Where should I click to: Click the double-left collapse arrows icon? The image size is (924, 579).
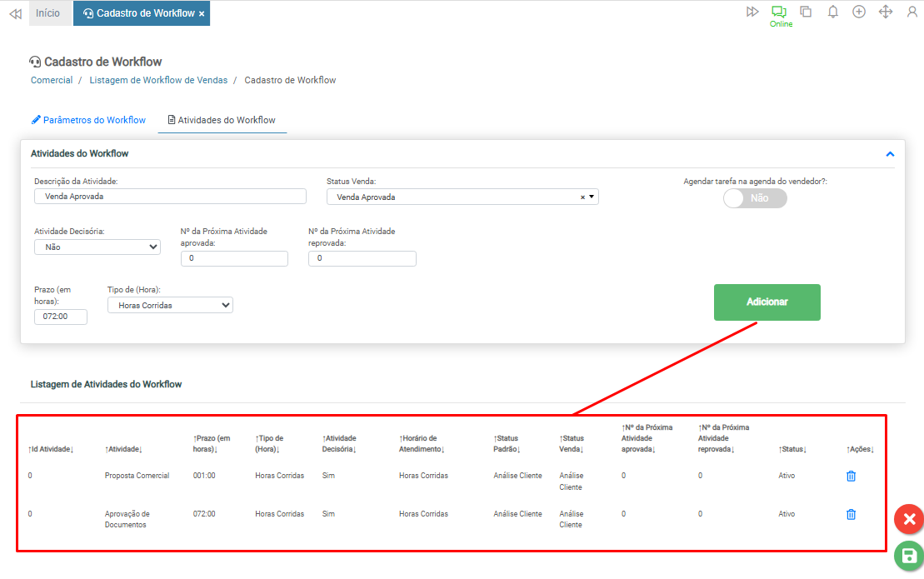tap(15, 14)
